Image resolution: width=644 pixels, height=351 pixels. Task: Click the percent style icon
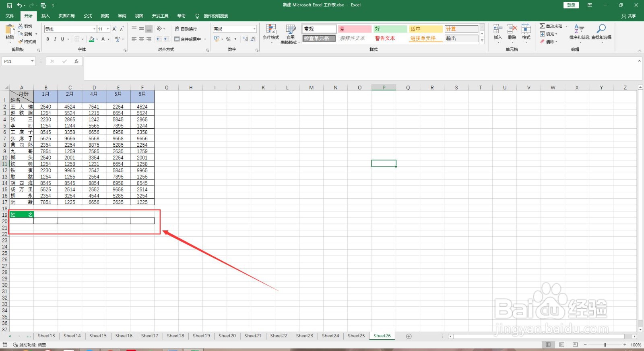click(228, 39)
